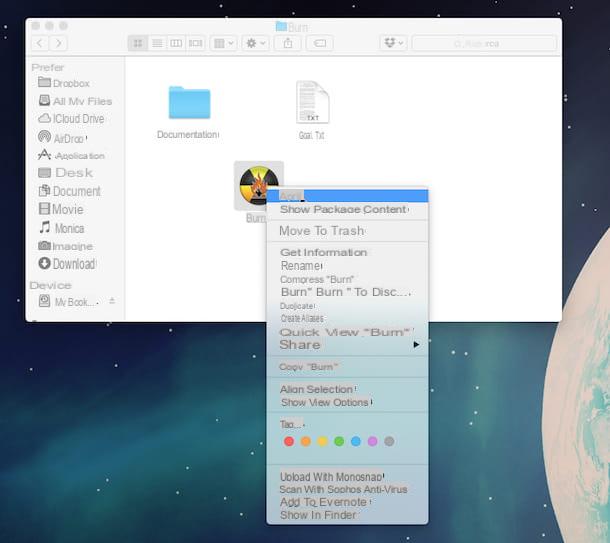Choose Get Information
The width and height of the screenshot is (610, 543).
point(347,252)
